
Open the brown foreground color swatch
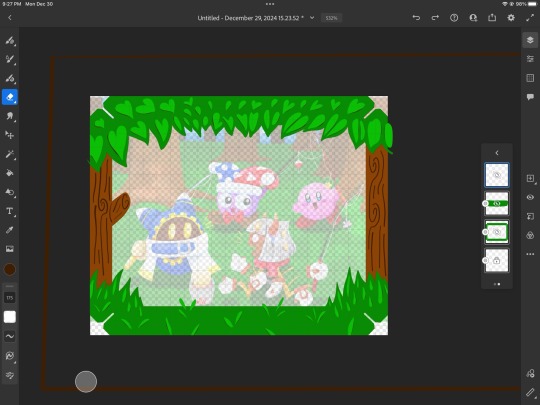(10, 269)
